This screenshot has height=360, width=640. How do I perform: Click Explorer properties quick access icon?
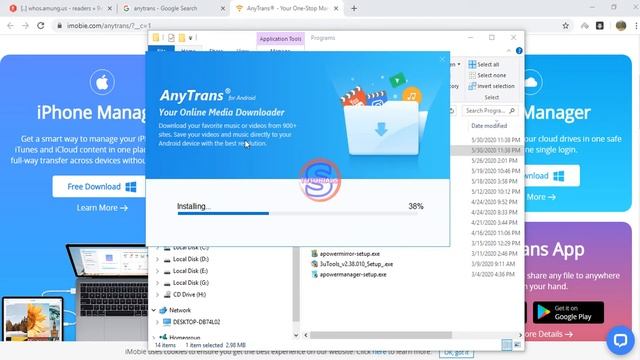[x=171, y=38]
